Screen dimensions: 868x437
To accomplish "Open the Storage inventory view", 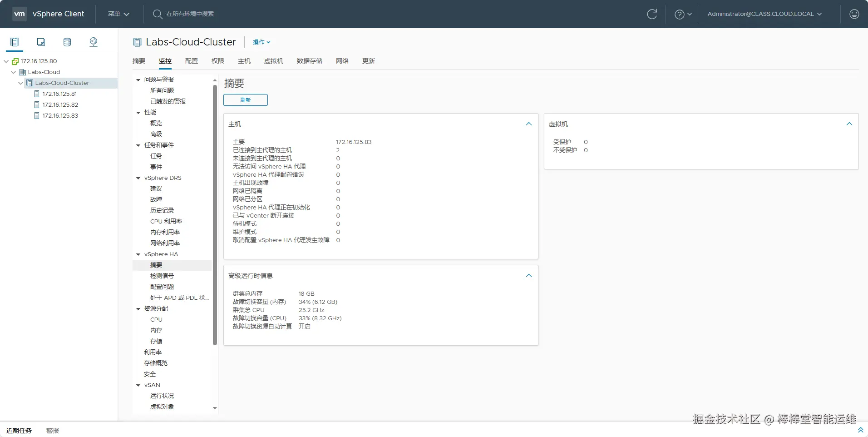I will 67,42.
